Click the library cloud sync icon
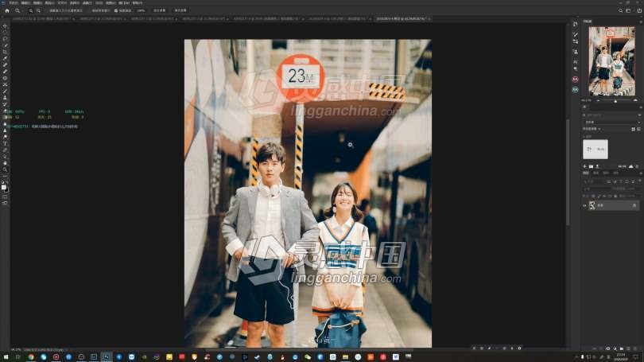 (630, 166)
